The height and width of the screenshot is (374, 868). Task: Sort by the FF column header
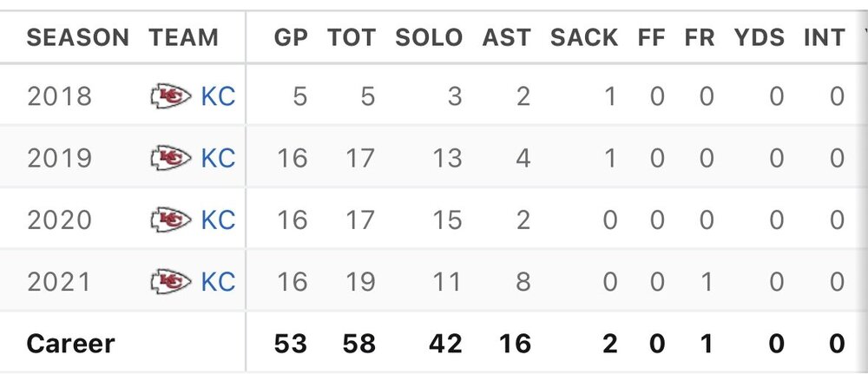tap(652, 38)
